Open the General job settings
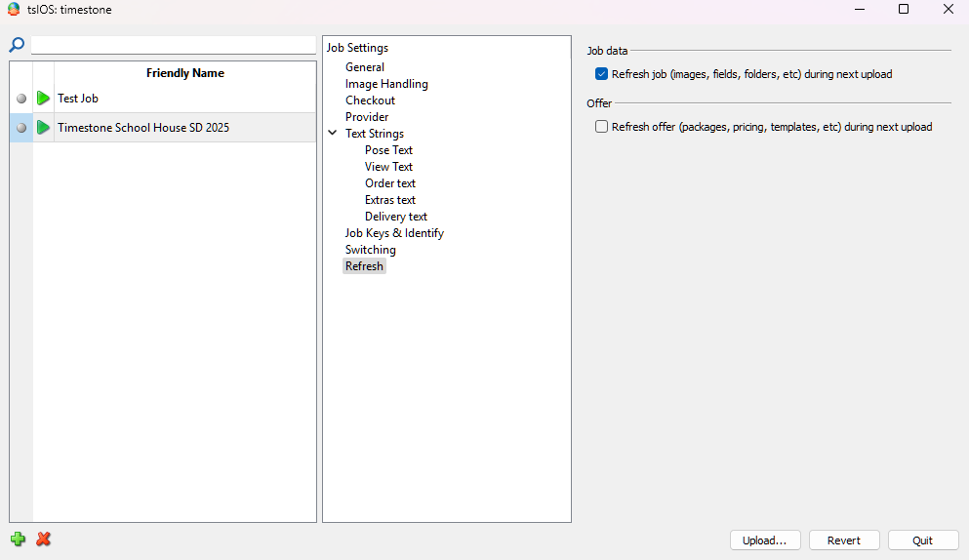 [x=365, y=67]
